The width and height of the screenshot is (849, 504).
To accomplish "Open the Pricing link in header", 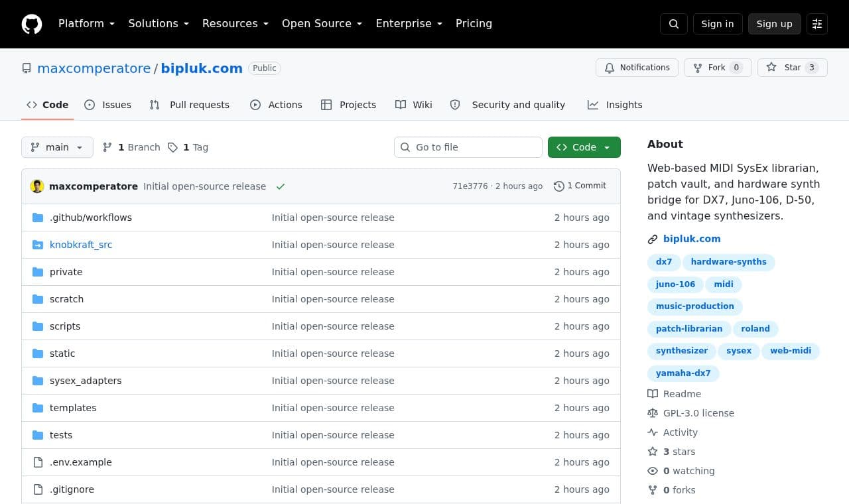I will click(x=474, y=24).
